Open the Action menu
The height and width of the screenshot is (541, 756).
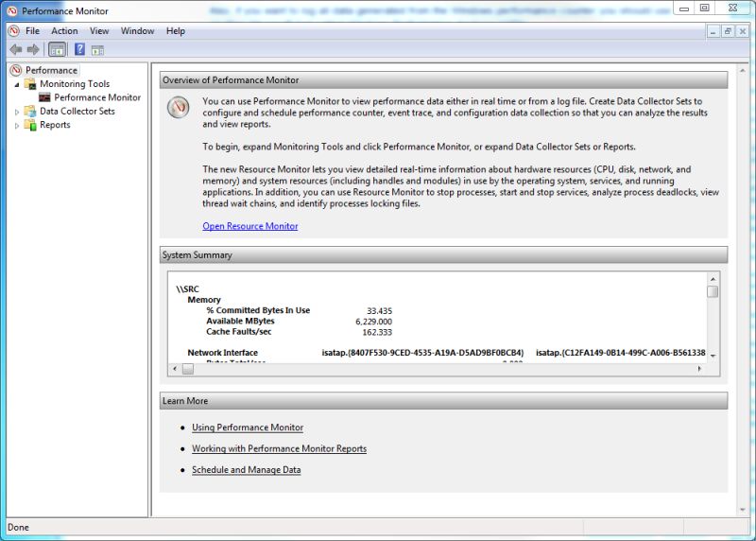click(64, 31)
